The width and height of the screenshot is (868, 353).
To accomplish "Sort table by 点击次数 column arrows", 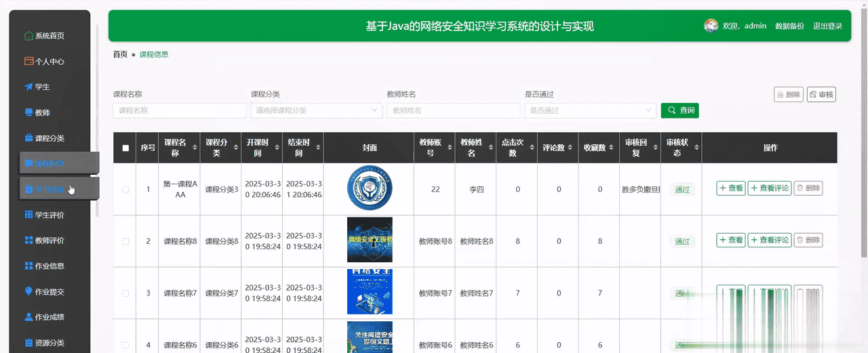I will coord(532,148).
